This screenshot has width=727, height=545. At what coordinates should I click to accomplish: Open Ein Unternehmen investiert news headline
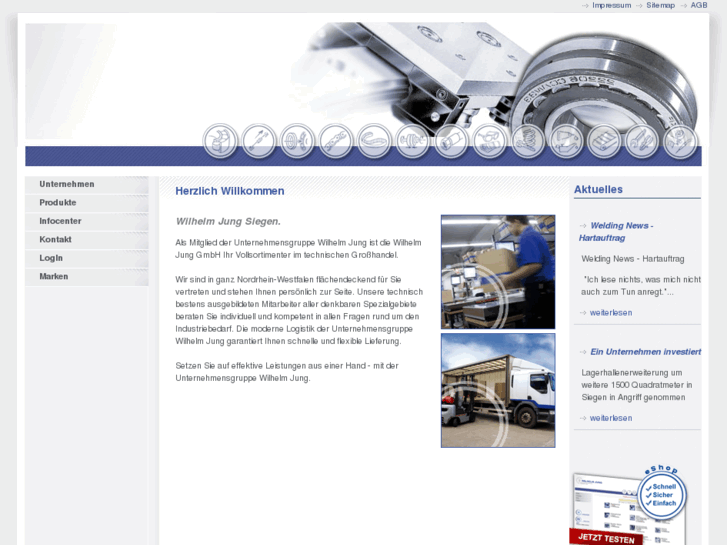pos(645,352)
